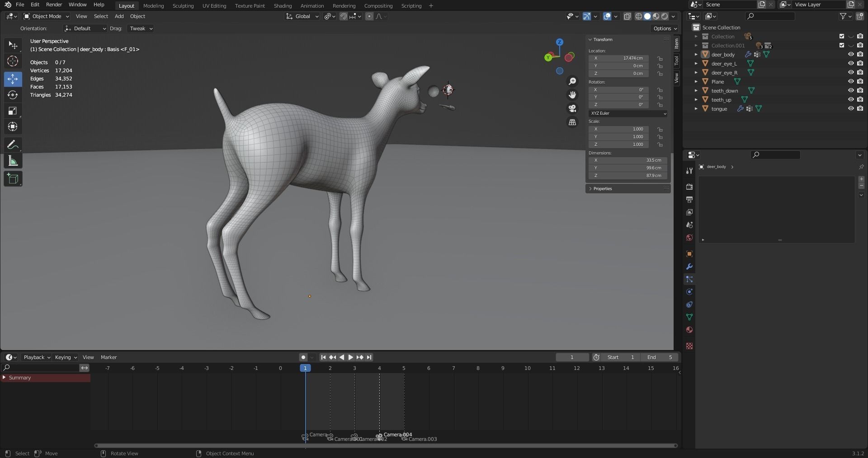Image resolution: width=868 pixels, height=458 pixels.
Task: Select the Annotate tool
Action: coord(13,145)
